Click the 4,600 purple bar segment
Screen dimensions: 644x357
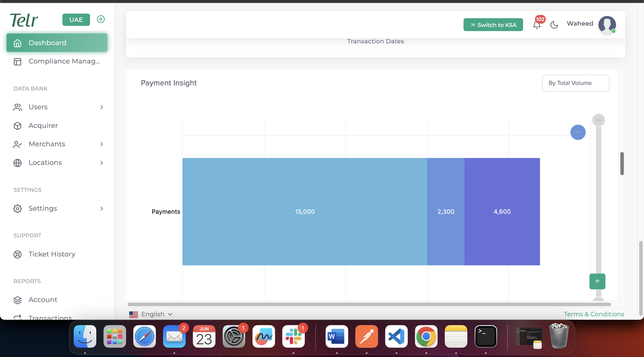(x=502, y=212)
